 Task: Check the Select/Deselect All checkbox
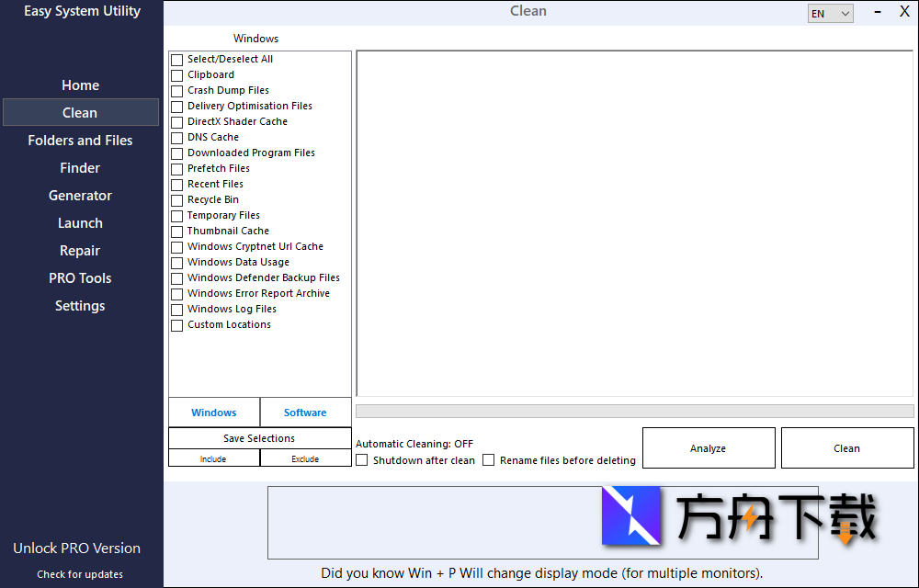(x=176, y=59)
